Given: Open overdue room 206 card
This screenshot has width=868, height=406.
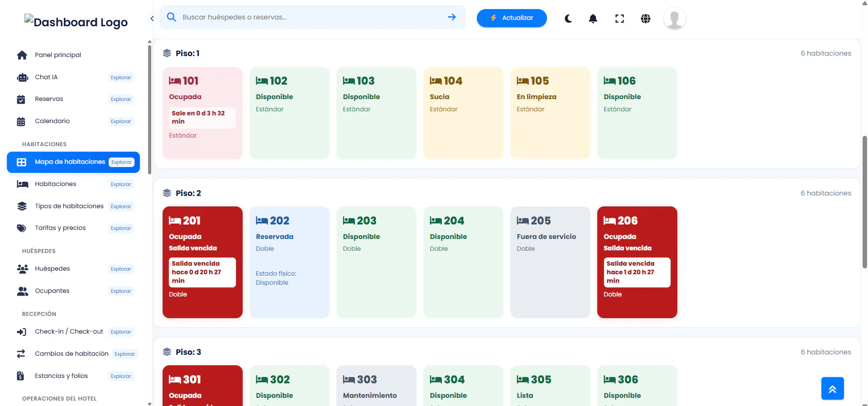Looking at the screenshot, I should point(637,263).
